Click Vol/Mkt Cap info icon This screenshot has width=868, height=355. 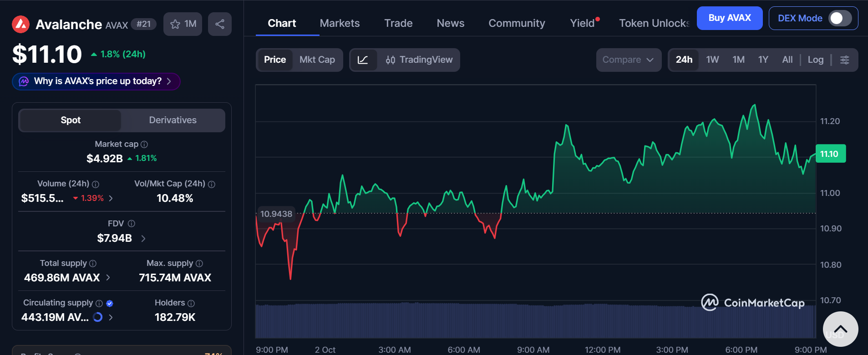(212, 184)
